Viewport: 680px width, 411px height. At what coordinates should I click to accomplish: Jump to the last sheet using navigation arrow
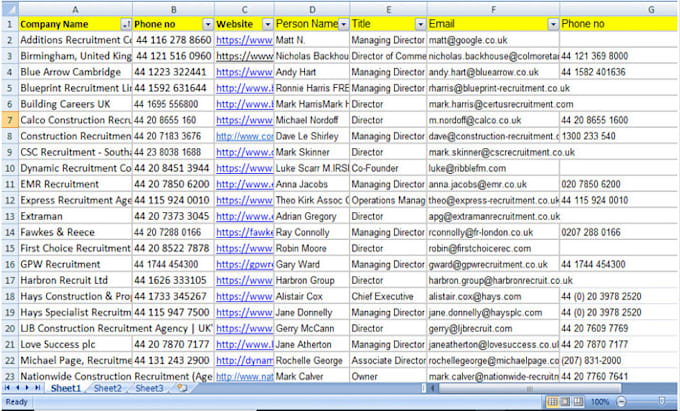coord(38,388)
